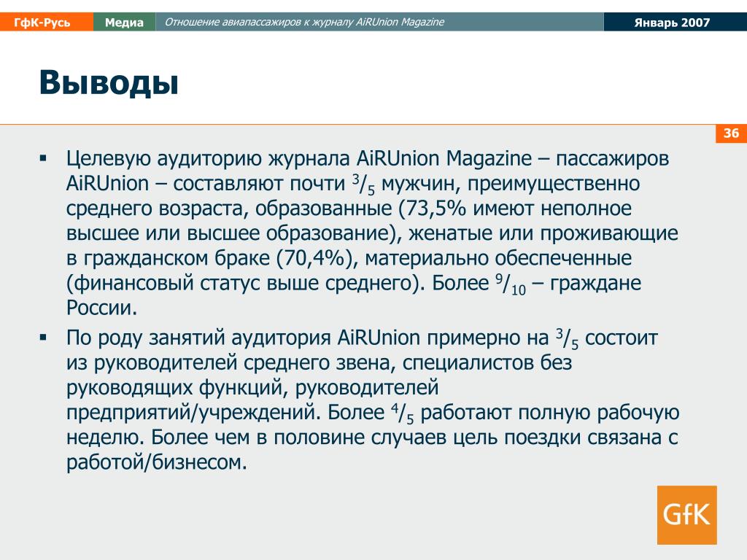The height and width of the screenshot is (560, 747).
Task: Click the 3/5 fraction before 'мужчин'
Action: pos(364,184)
